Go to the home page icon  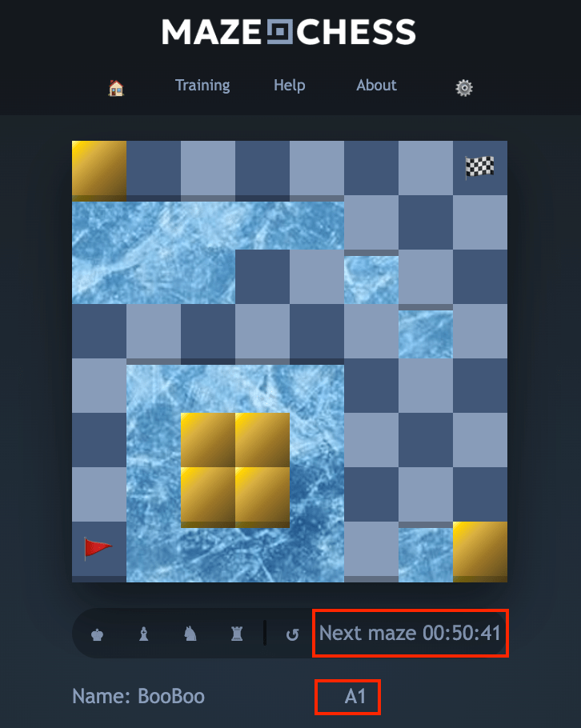[x=116, y=87]
